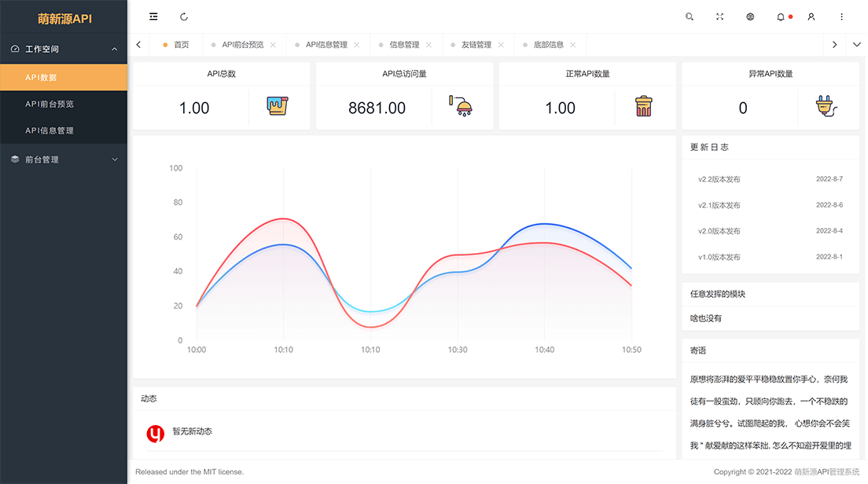Switch to the 信息管理 tab
This screenshot has width=868, height=484.
pyautogui.click(x=404, y=45)
